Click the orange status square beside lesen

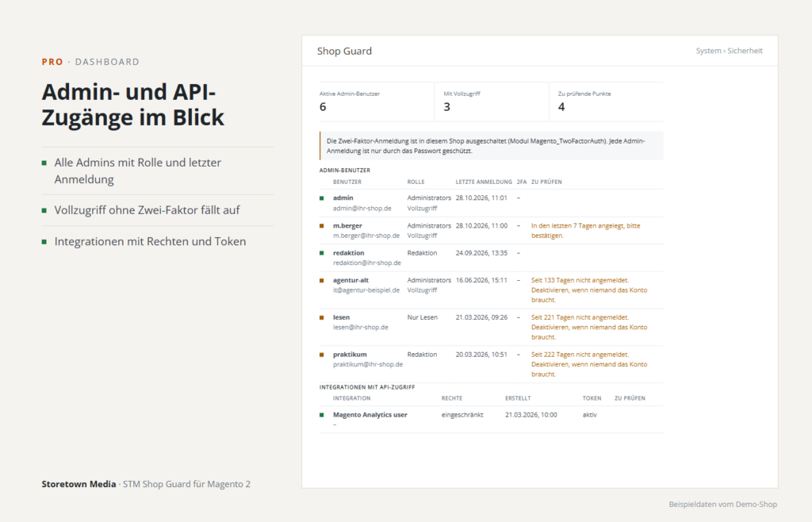tap(322, 317)
